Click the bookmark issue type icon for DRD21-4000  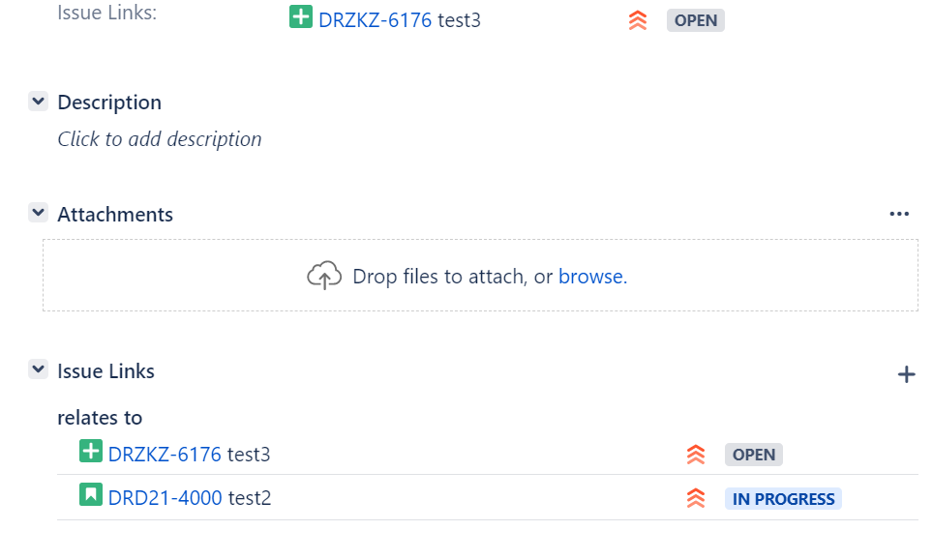[x=91, y=496]
